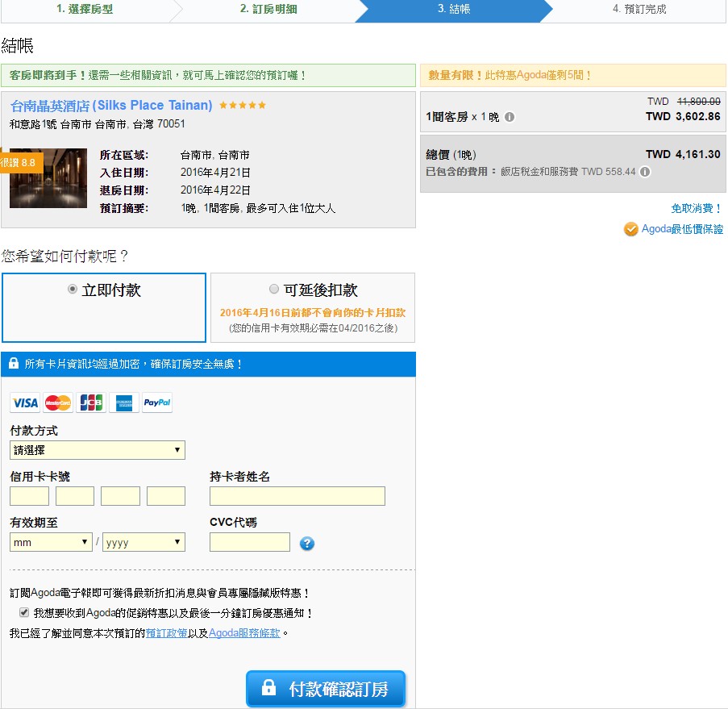
Task: Click the hotel lobby thumbnail photo
Action: (x=48, y=178)
